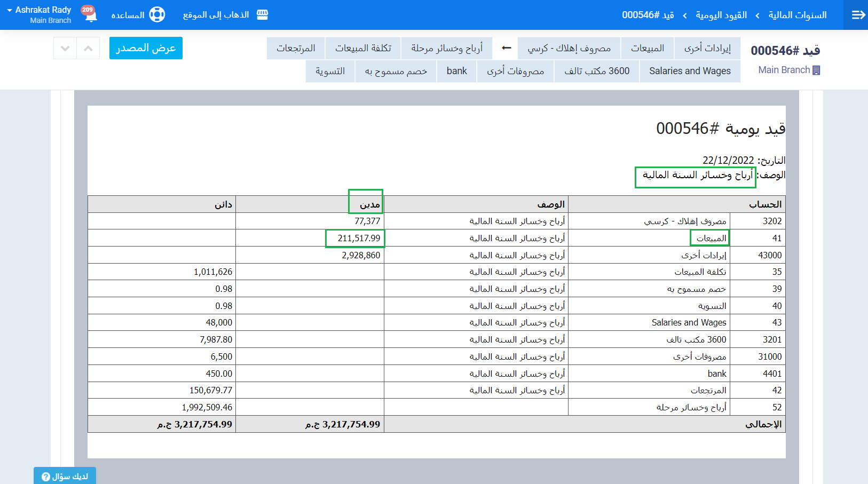Select the أرباح وخسائر مرحلة account tag
This screenshot has width=868, height=484.
(446, 48)
